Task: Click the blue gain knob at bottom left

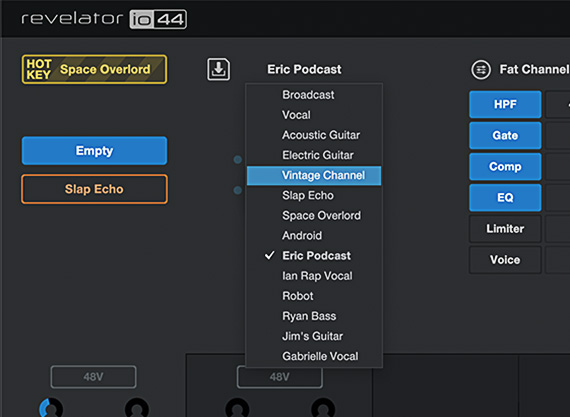Action: pyautogui.click(x=51, y=408)
